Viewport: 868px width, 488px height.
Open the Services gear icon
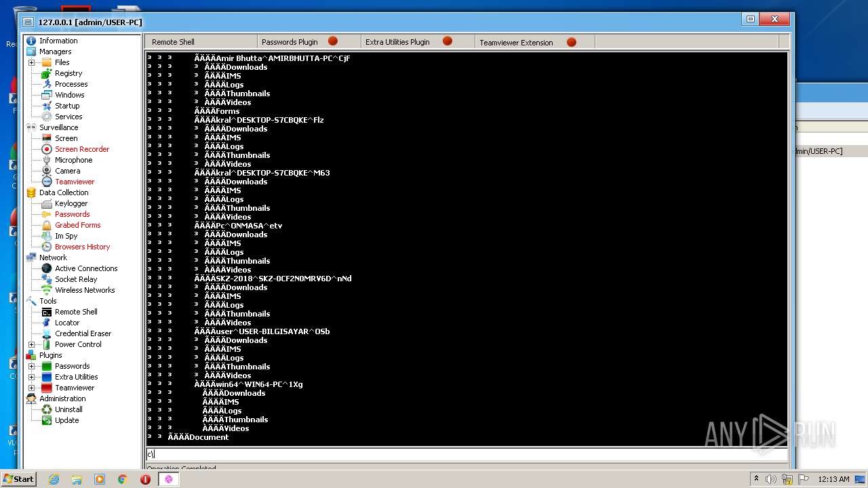(x=47, y=117)
